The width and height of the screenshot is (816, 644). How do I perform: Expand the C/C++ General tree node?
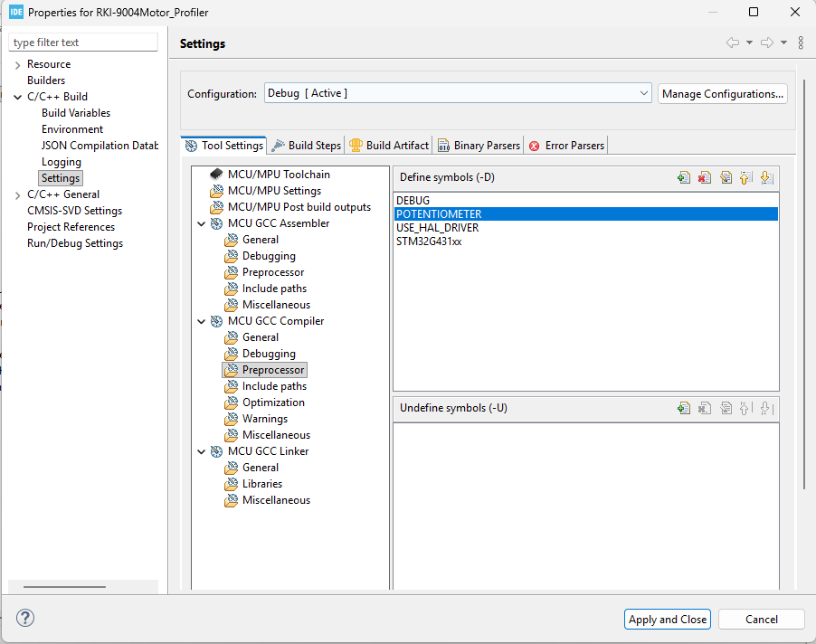pyautogui.click(x=18, y=195)
